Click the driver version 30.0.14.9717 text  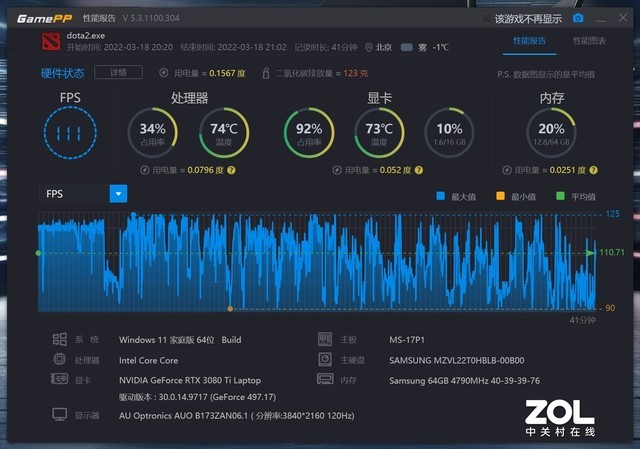(197, 397)
